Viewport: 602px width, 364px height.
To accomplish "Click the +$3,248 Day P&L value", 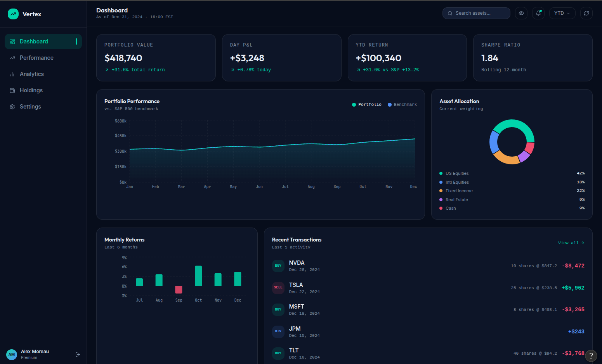I will click(x=247, y=58).
